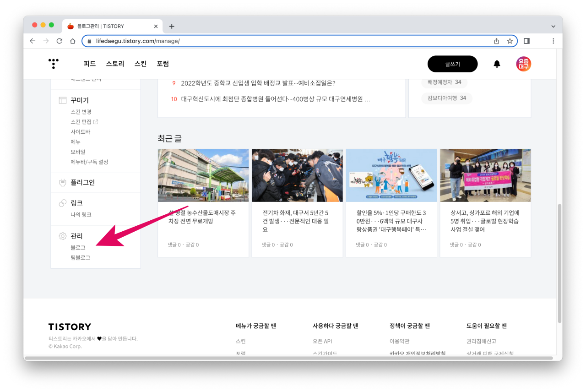Image resolution: width=586 pixels, height=392 pixels.
Task: Open the Chrome side panel icon
Action: [526, 41]
